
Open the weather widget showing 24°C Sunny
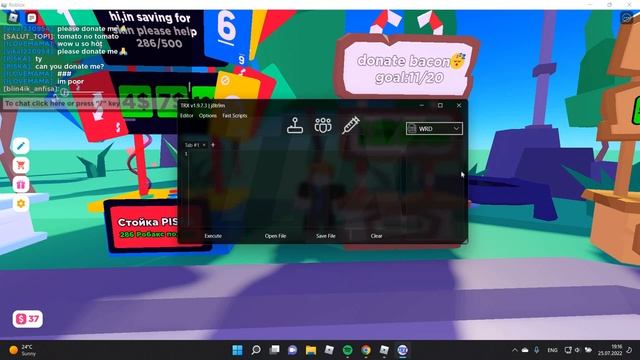point(23,350)
